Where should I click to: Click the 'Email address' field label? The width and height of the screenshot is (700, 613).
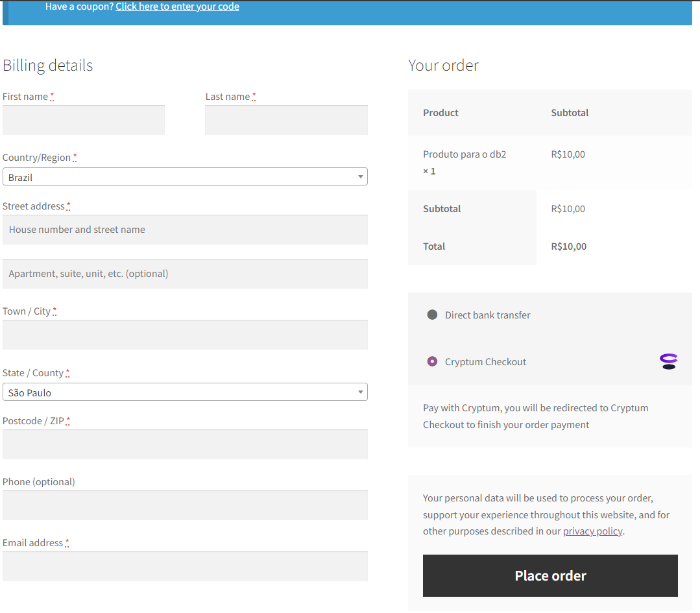pos(32,543)
